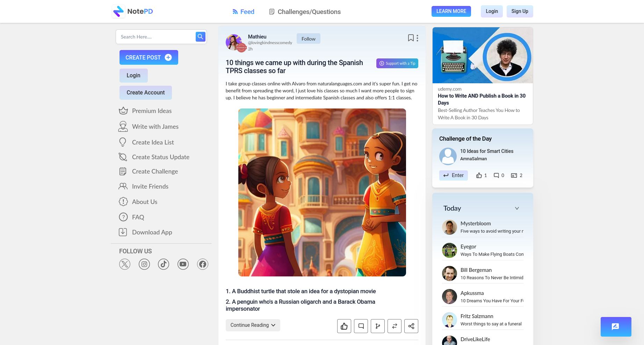The height and width of the screenshot is (345, 644).
Task: Enter the 10 Ideas for Smart Cities challenge
Action: tap(453, 175)
